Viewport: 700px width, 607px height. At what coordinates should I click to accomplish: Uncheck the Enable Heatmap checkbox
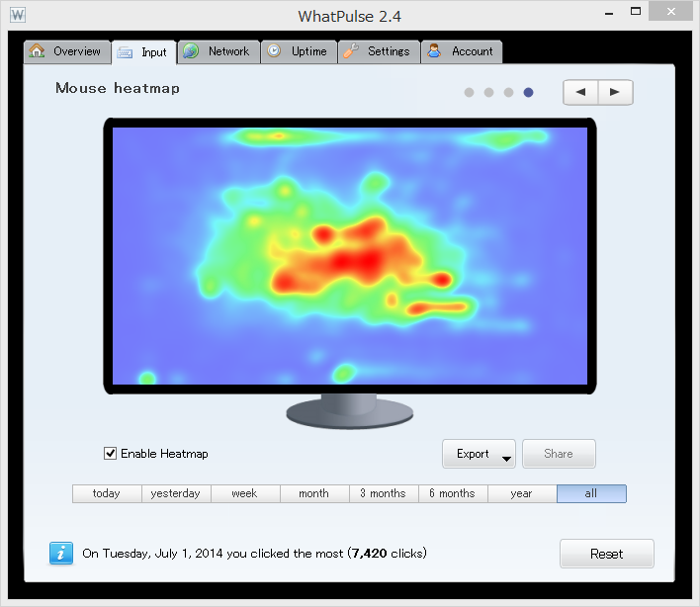(111, 454)
